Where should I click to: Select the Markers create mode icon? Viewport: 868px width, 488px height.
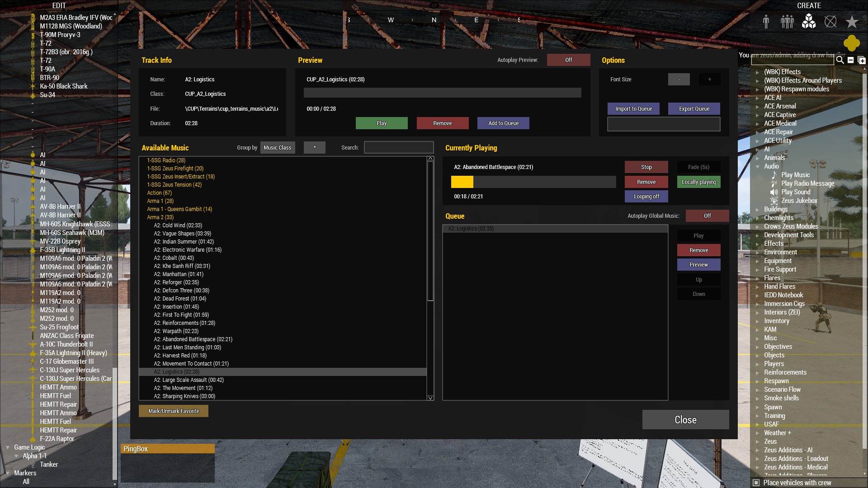click(830, 22)
